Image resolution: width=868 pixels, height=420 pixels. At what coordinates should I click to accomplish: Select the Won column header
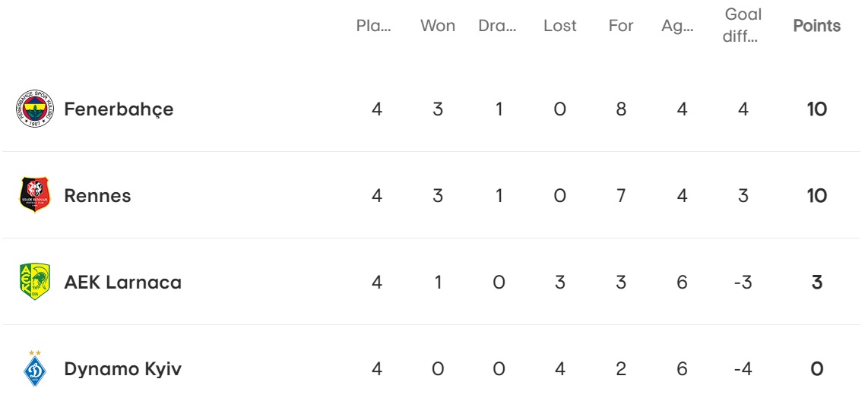click(x=437, y=26)
